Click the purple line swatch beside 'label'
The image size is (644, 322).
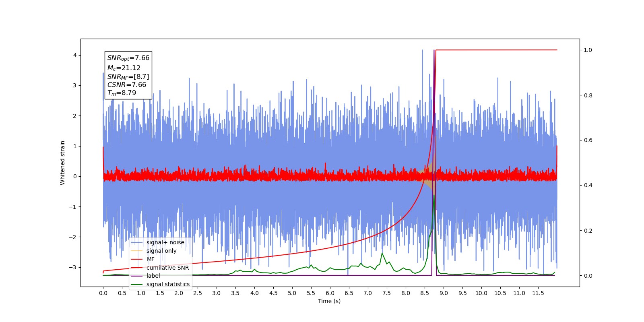(137, 276)
